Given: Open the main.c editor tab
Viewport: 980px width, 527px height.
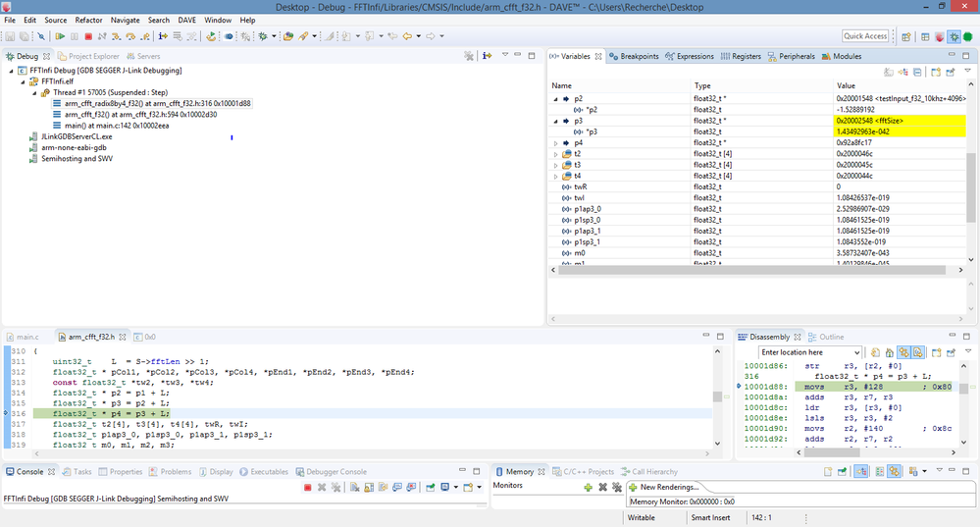Looking at the screenshot, I should point(23,337).
